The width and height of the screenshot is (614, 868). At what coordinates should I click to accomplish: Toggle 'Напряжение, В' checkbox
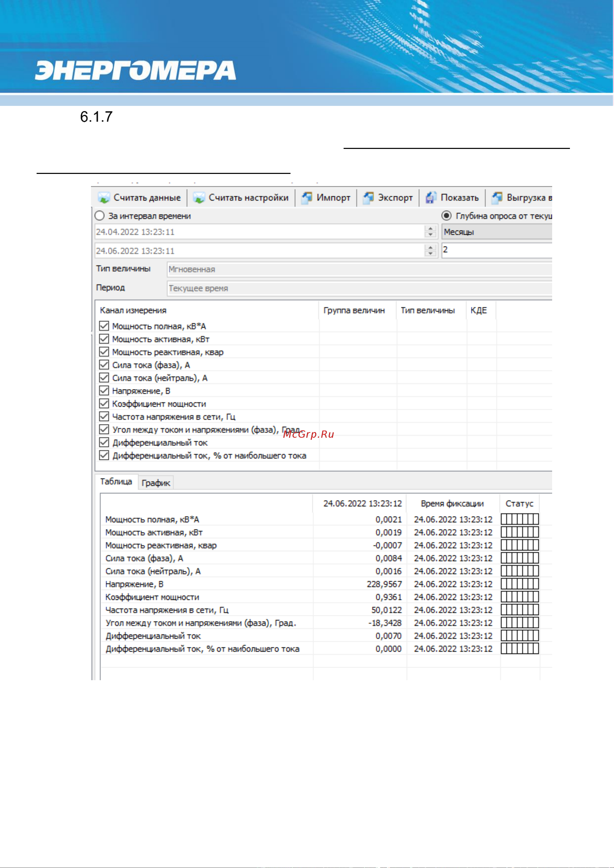click(104, 391)
